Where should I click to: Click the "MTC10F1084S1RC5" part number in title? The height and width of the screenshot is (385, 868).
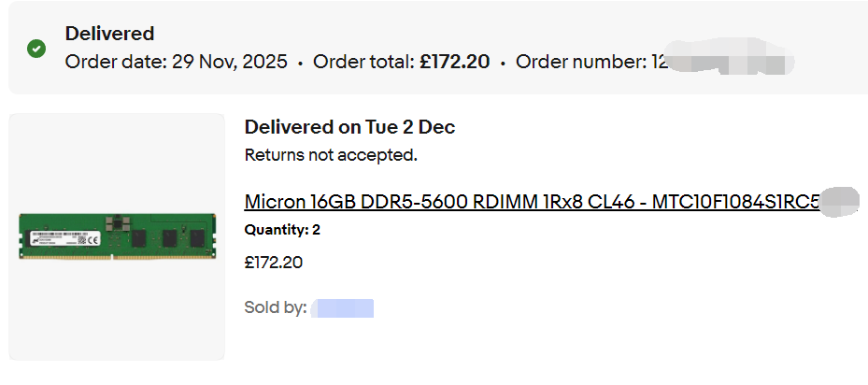coord(735,202)
